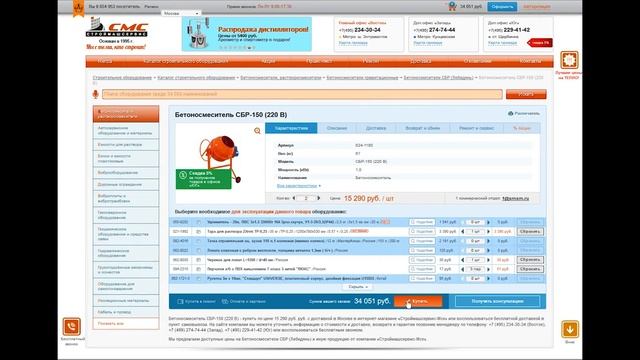The width and height of the screenshot is (640, 360).
Task: Reset the Тара для раствора row with Сбросить
Action: pos(530,232)
